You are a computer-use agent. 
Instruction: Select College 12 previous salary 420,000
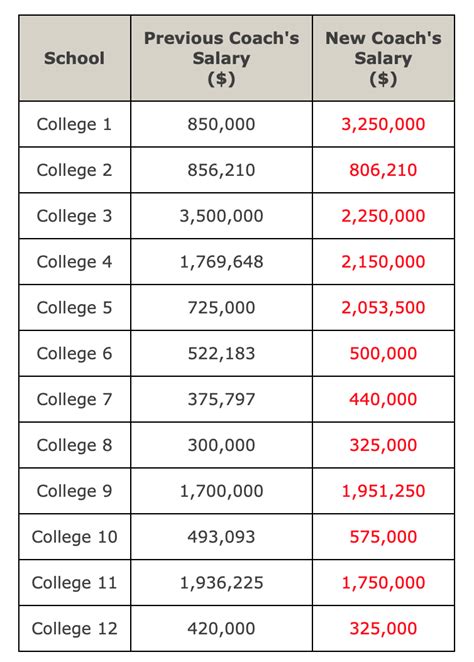coord(222,629)
